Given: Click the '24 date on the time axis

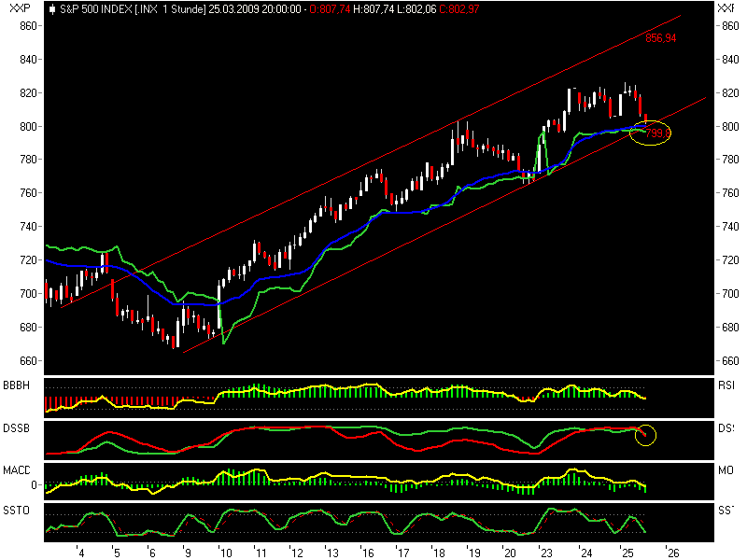Looking at the screenshot, I should click(585, 553).
